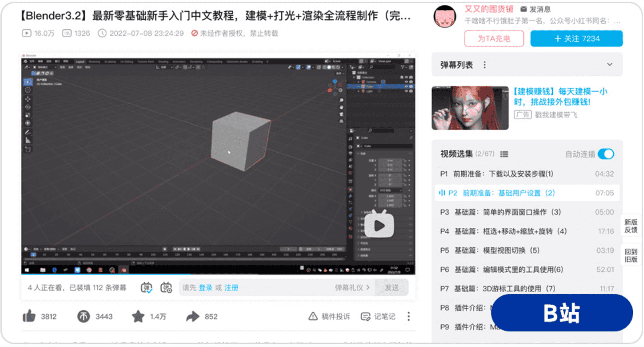Click the star favorite icon
This screenshot has width=644, height=347.
(x=138, y=316)
